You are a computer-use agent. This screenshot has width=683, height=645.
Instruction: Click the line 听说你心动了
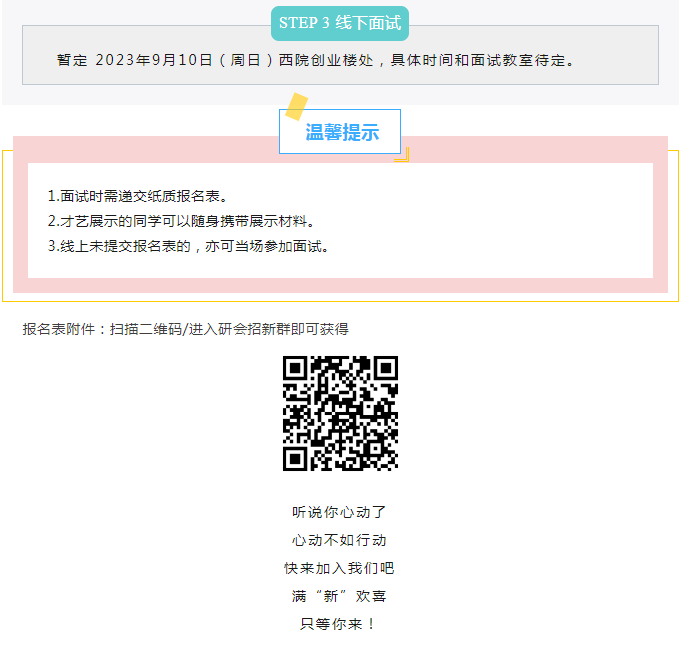click(340, 512)
